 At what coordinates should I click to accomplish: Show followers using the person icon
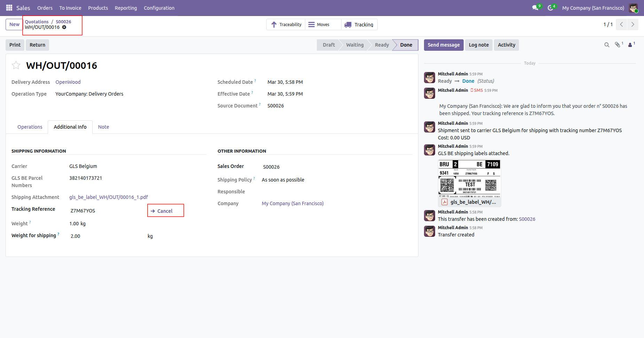pyautogui.click(x=630, y=45)
